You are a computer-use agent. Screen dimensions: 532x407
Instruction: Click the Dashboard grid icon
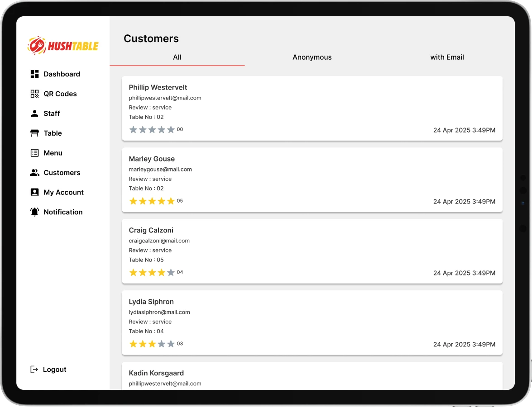[34, 74]
